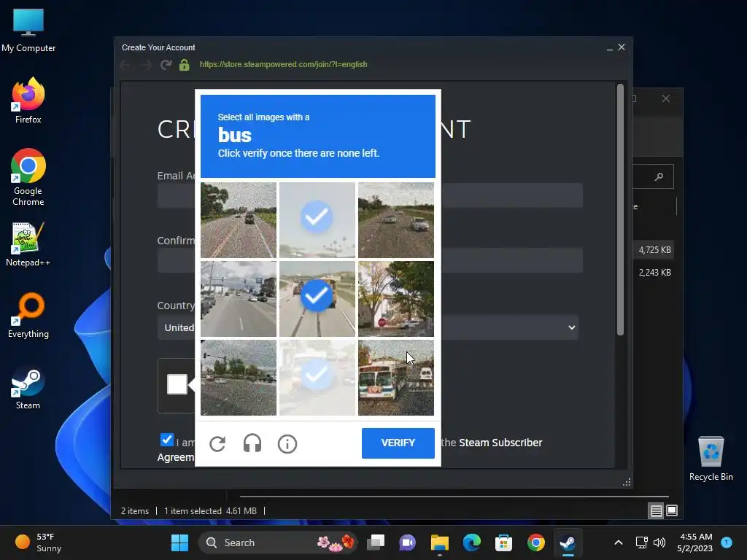Open the weather widget showing 53°F Sunny
747x560 pixels.
click(x=39, y=542)
